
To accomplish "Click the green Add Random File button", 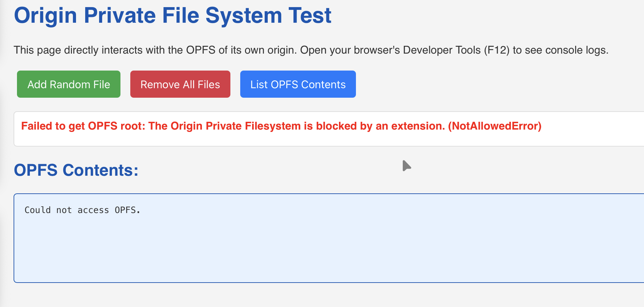I will 69,84.
